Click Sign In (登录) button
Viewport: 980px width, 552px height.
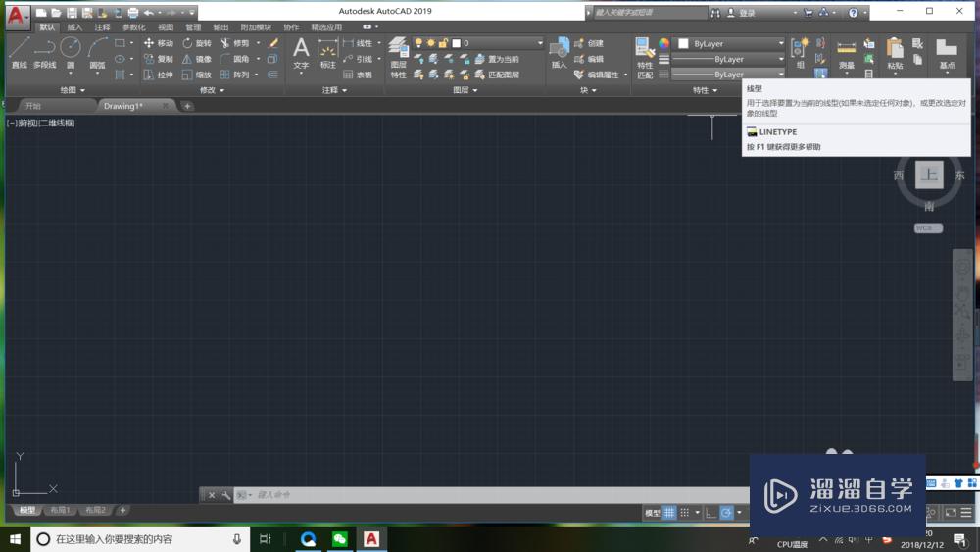coord(741,13)
